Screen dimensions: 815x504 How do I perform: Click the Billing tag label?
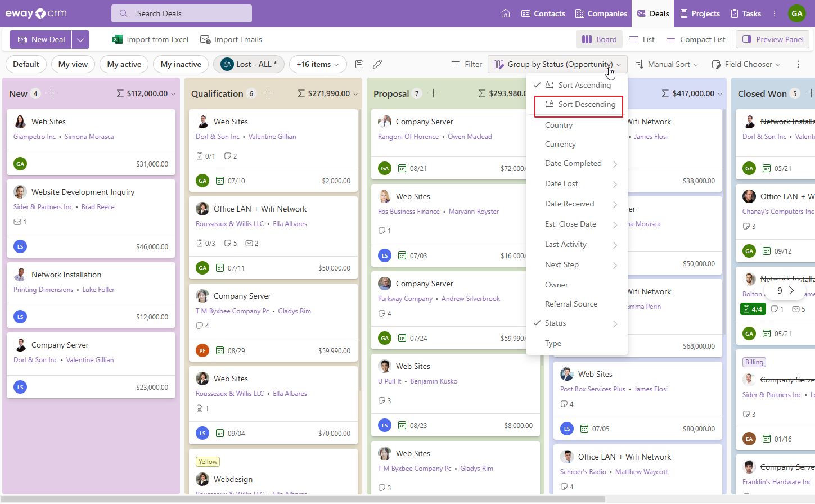(x=754, y=362)
